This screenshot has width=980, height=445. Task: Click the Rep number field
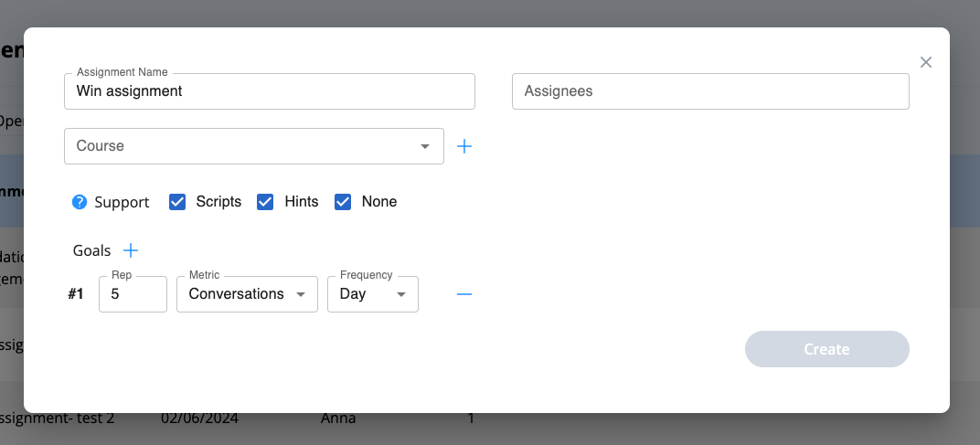click(x=133, y=294)
